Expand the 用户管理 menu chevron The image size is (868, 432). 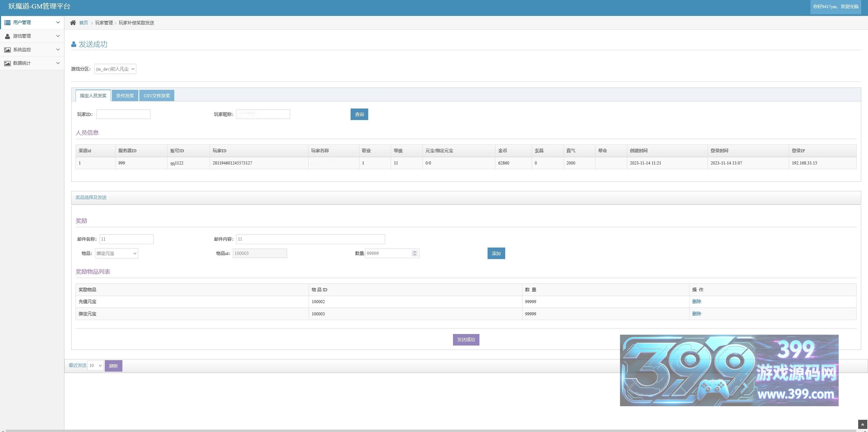[x=58, y=22]
